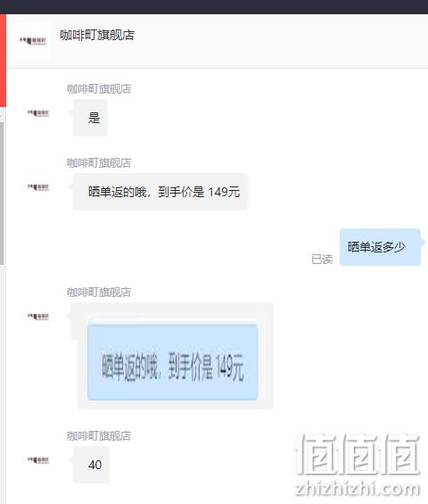Select the 晒单返的哦，到手价是 149元 text bubble
Screen dimensions: 428x504
(160, 192)
